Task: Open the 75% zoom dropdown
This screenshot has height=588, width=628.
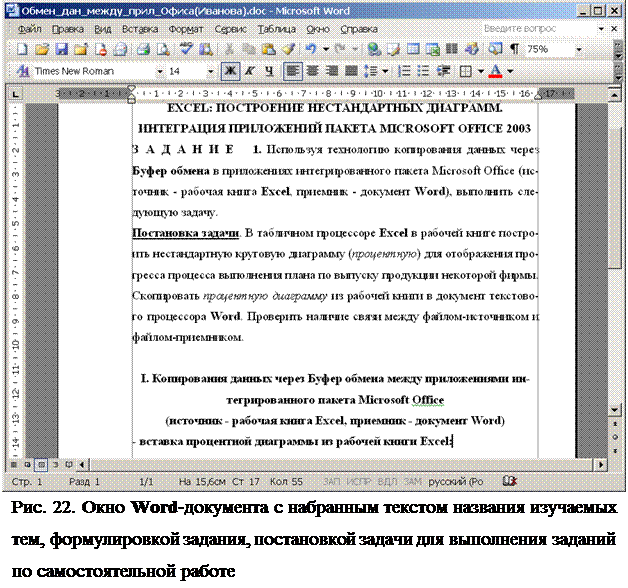Action: pyautogui.click(x=579, y=50)
